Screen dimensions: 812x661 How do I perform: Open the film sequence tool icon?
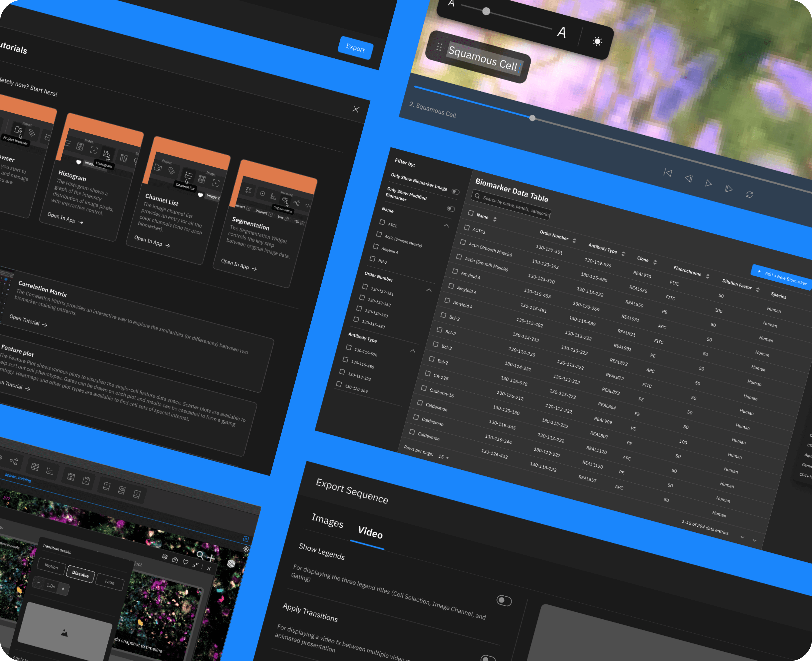pos(71,476)
